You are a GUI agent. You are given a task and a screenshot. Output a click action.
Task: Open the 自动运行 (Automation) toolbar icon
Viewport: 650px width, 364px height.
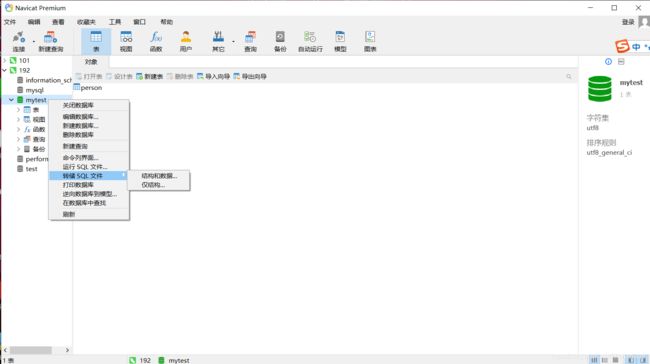click(x=310, y=41)
